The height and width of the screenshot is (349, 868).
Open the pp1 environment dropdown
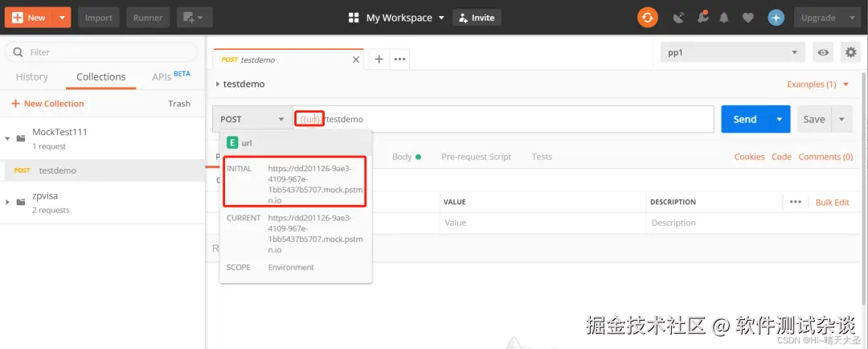point(733,52)
